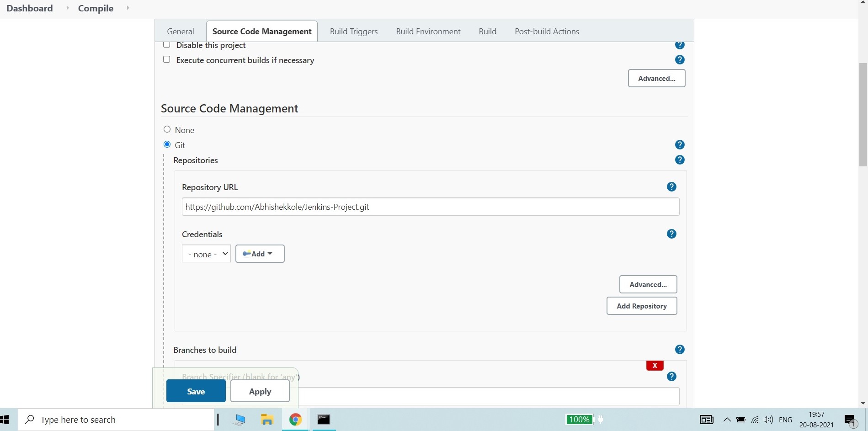Expand the Add credentials dropdown

point(259,254)
